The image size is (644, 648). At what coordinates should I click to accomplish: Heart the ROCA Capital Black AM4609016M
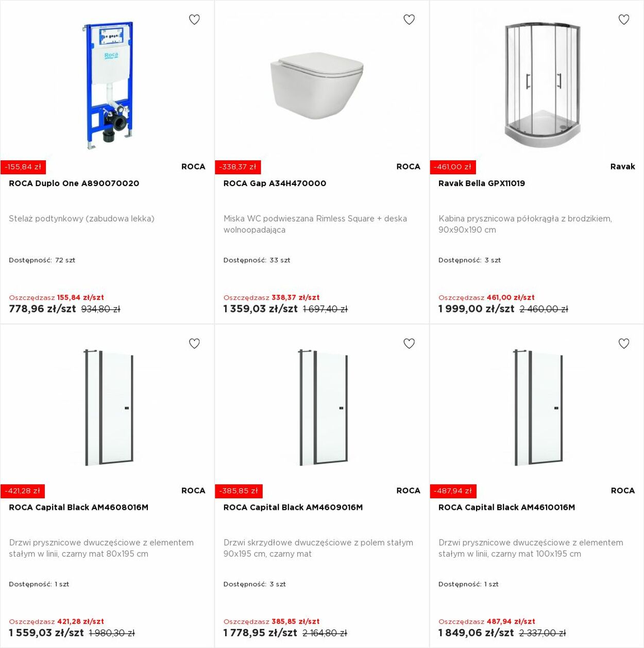point(409,343)
